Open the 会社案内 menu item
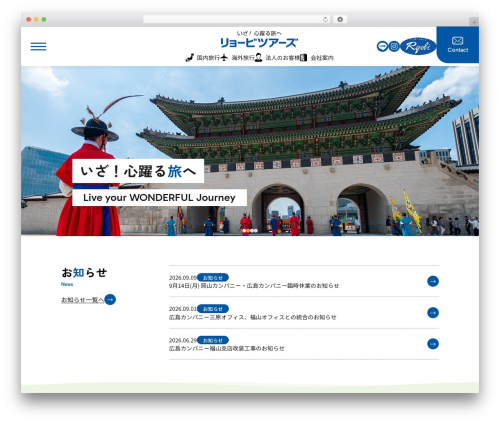 [322, 58]
